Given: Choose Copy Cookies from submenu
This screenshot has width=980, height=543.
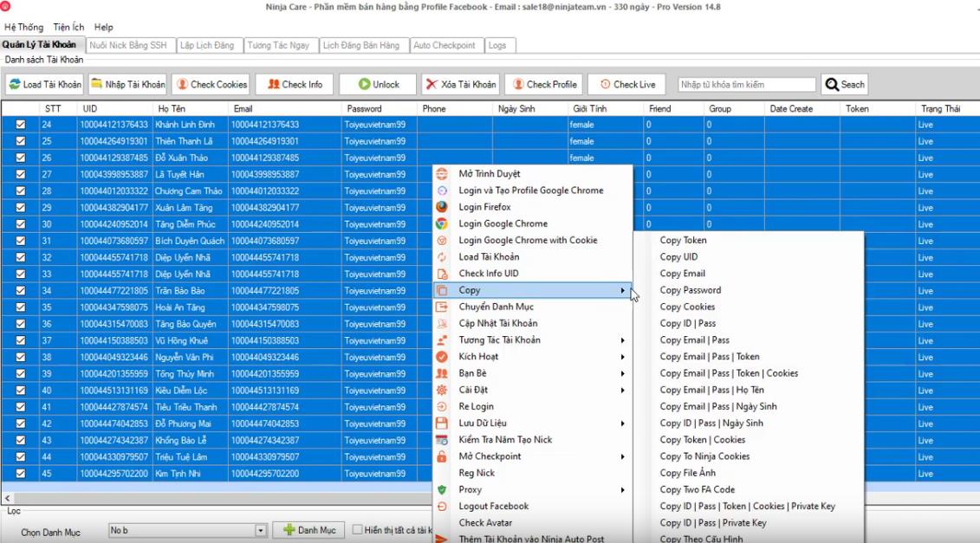Looking at the screenshot, I should (x=687, y=307).
